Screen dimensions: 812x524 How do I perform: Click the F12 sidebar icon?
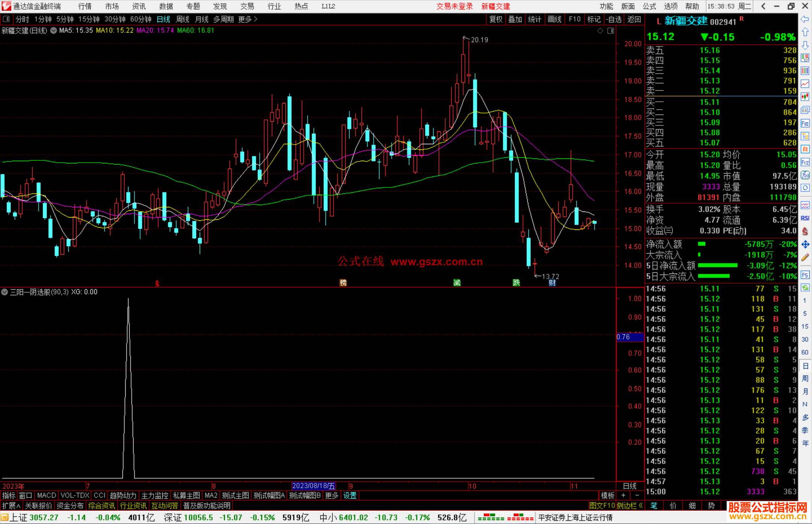pos(805,162)
